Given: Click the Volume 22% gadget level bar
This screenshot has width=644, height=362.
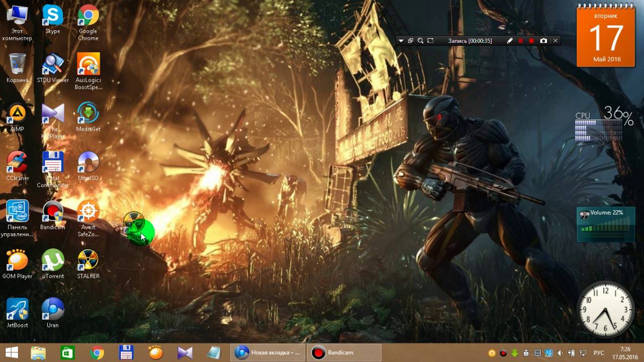Looking at the screenshot, I should (605, 227).
